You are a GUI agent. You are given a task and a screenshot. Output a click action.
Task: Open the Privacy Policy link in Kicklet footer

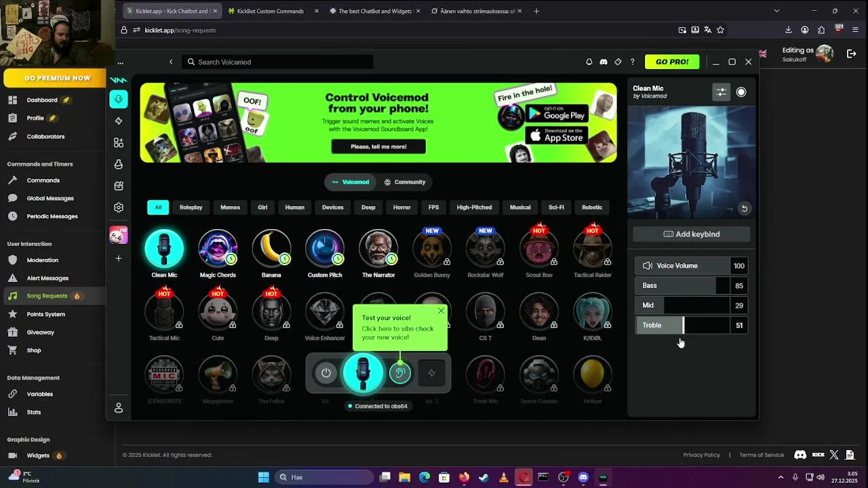click(701, 455)
